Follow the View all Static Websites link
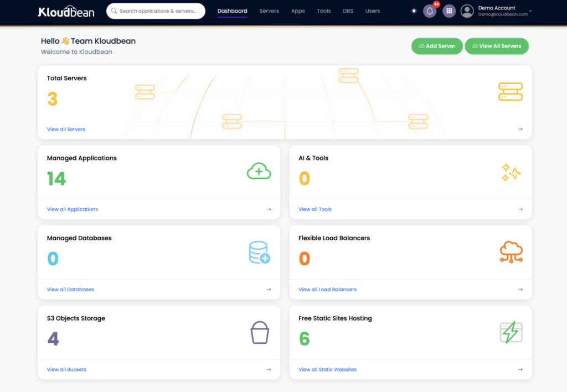 [328, 370]
